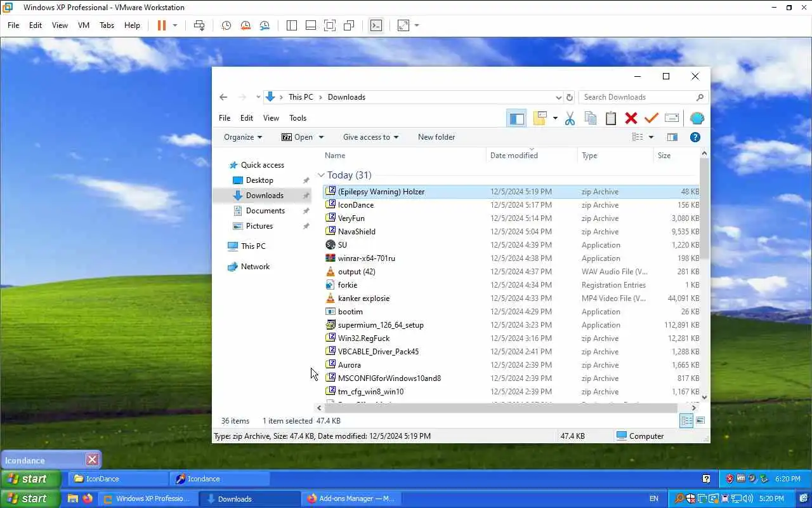Select the IconDance zip file
The height and width of the screenshot is (508, 812).
(x=511, y=205)
